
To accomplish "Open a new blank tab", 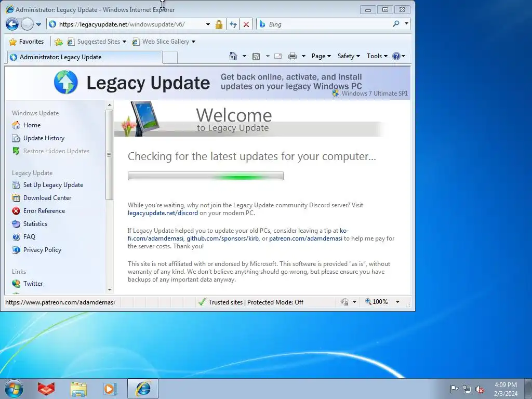I will [170, 57].
